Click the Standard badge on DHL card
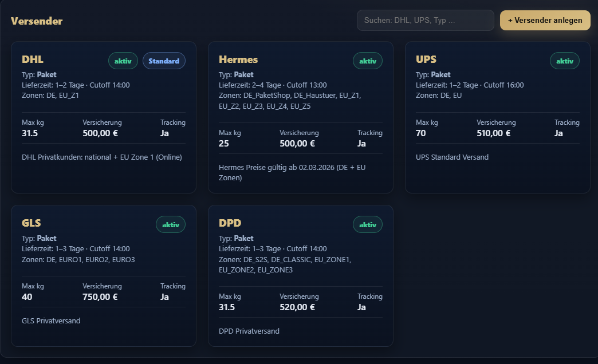 coord(164,61)
